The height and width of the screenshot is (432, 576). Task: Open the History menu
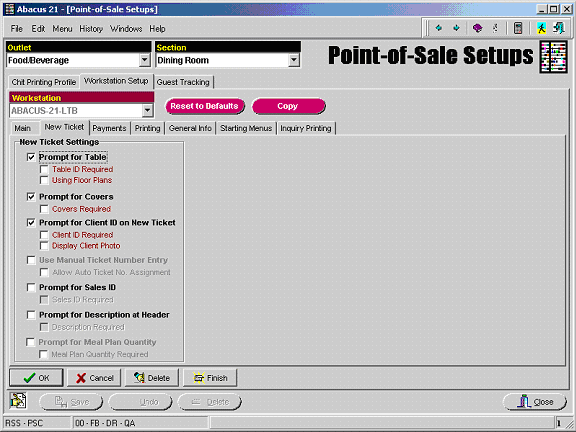(x=91, y=29)
